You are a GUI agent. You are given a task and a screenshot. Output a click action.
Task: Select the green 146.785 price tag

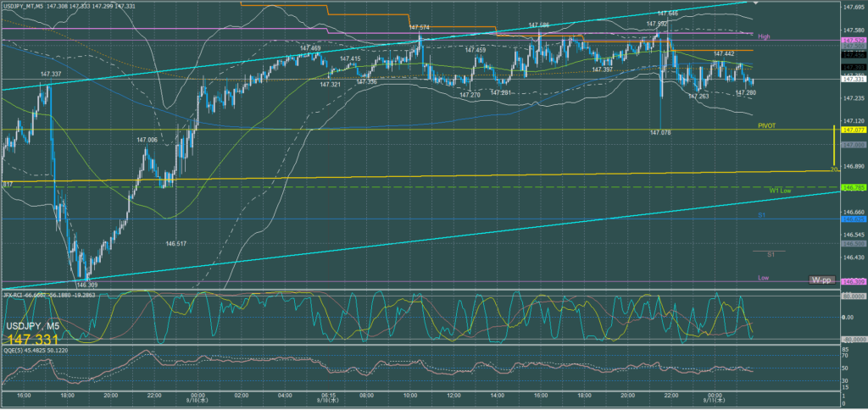coord(852,187)
